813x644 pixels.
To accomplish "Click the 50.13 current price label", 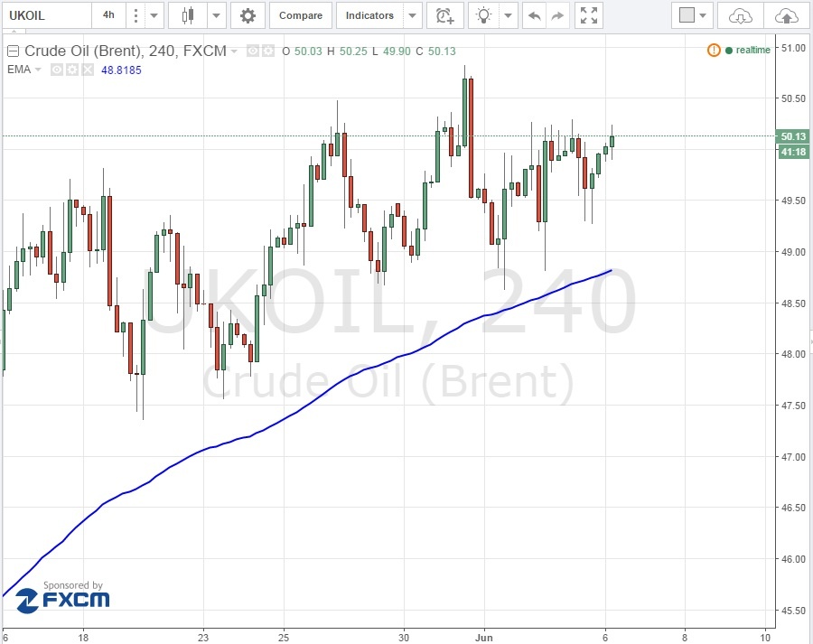I will point(793,136).
